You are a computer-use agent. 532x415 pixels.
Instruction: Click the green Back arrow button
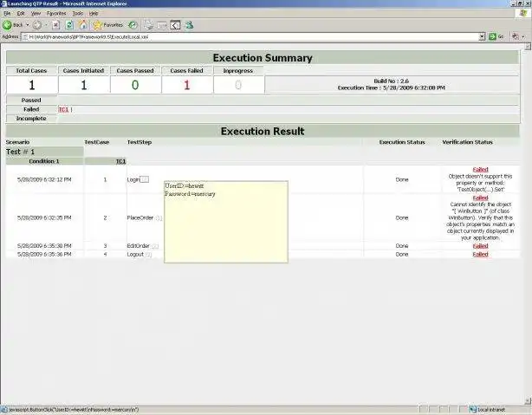7,25
